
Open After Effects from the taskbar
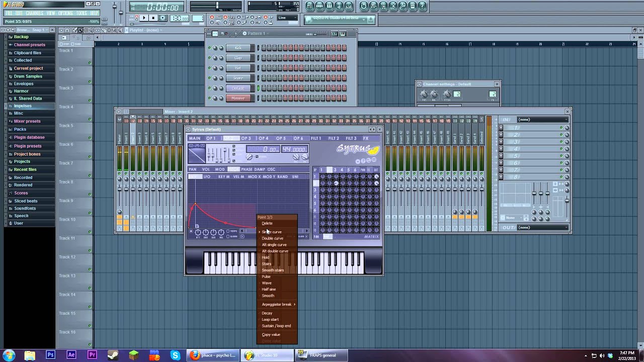(71, 355)
